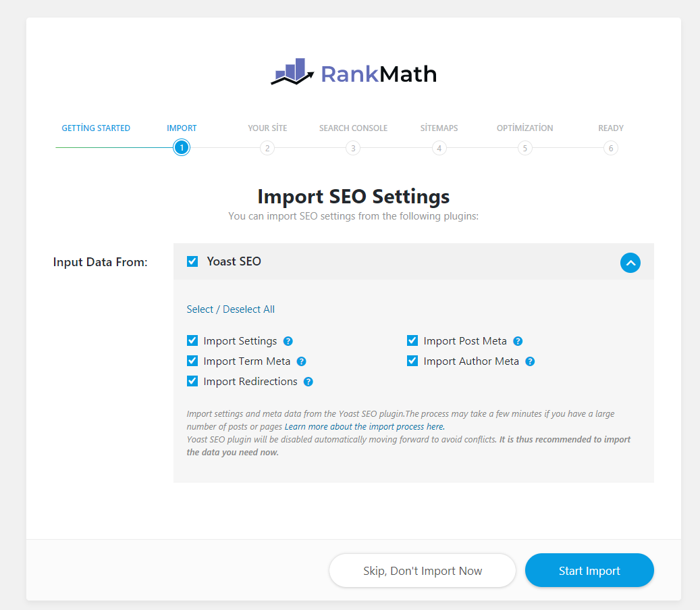The height and width of the screenshot is (610, 700).
Task: Click step 4 circle in progress bar
Action: 439,148
